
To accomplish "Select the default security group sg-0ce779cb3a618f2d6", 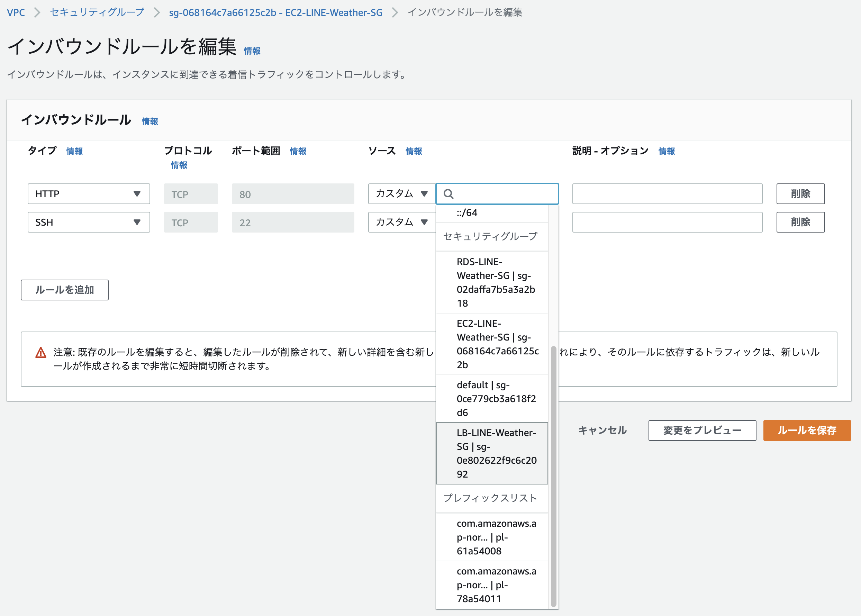I will point(492,399).
